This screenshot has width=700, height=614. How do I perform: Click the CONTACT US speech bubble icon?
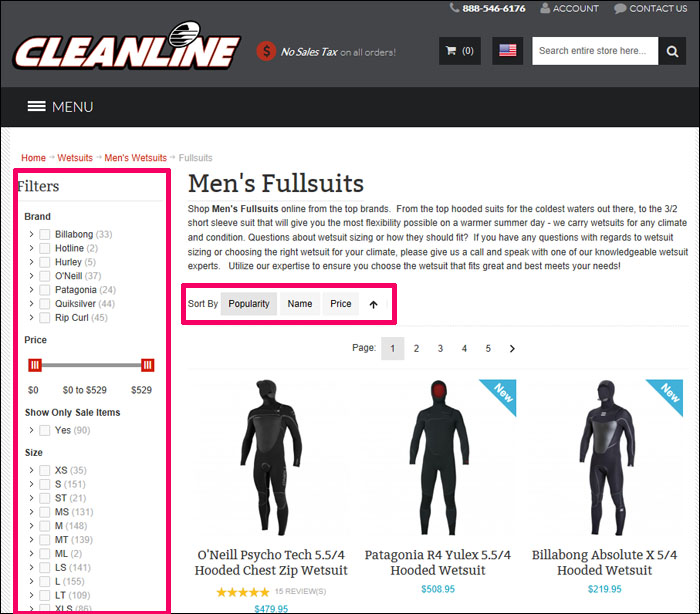[620, 8]
